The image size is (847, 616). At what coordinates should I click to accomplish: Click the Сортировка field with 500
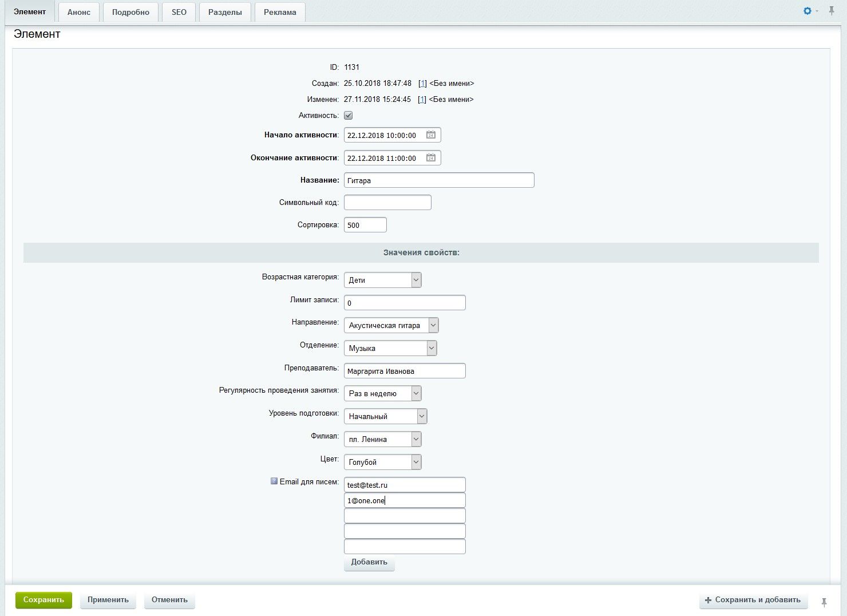click(365, 225)
